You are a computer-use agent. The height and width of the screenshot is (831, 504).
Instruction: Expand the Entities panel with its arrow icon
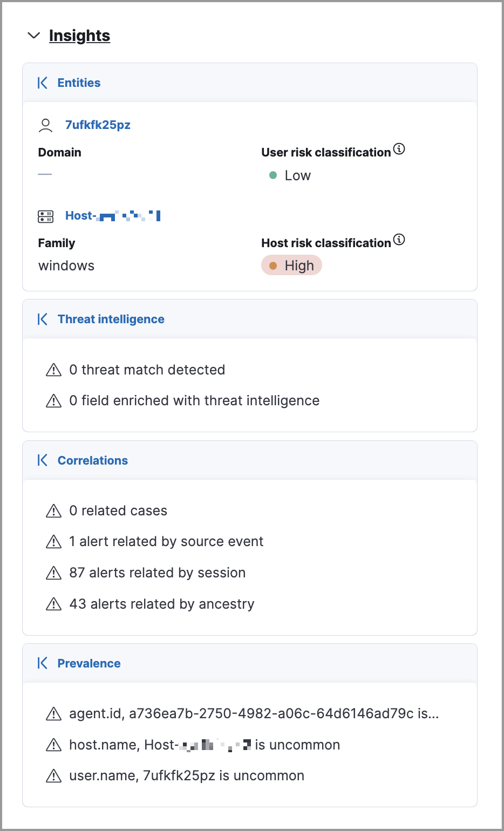(43, 83)
